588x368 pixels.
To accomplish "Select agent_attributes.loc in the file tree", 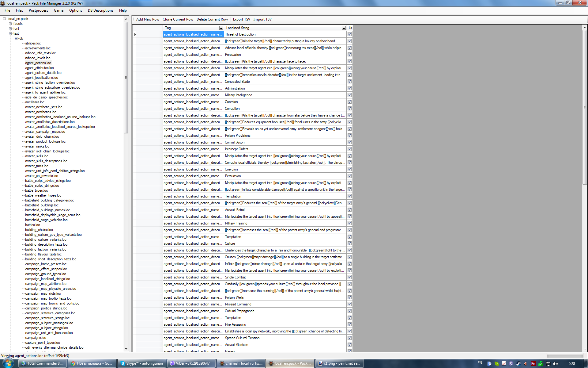I will (39, 68).
